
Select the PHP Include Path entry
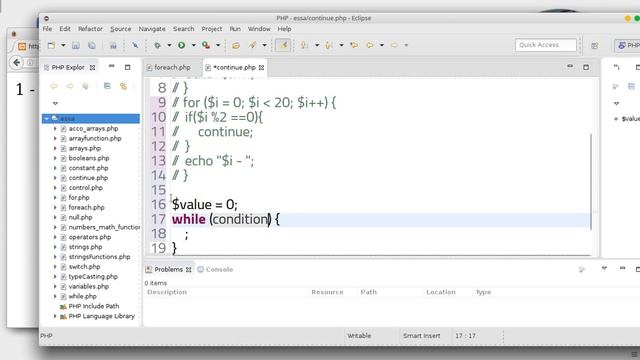[x=93, y=306]
